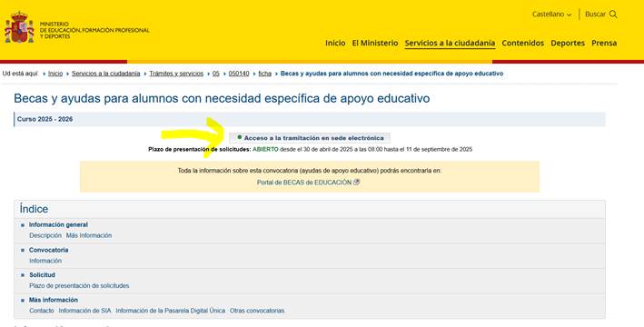Open Otras convocatorias link

pyautogui.click(x=257, y=311)
